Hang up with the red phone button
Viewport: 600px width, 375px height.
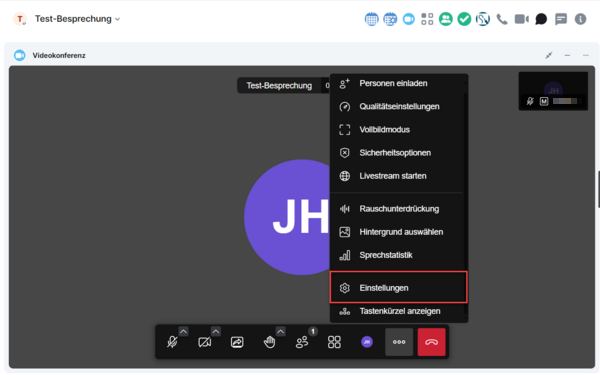[431, 342]
